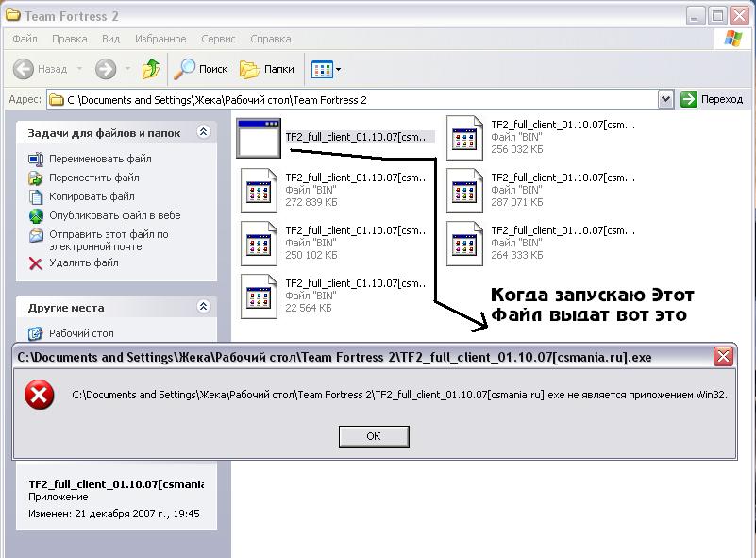This screenshot has width=756, height=558.
Task: Open the Правка menu
Action: coord(70,39)
